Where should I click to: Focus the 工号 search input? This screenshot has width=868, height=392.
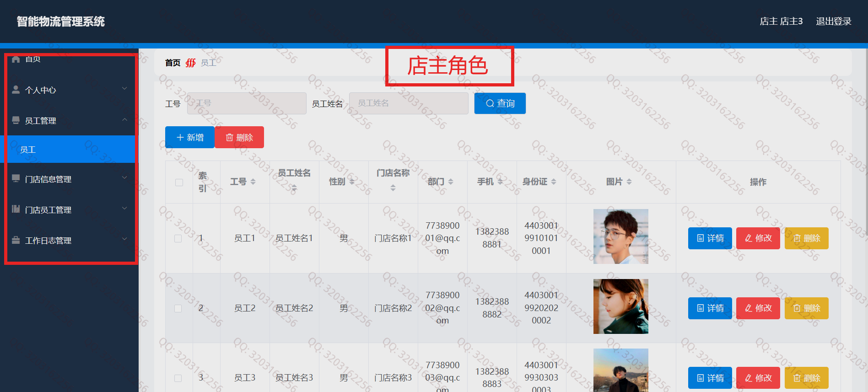pyautogui.click(x=247, y=103)
